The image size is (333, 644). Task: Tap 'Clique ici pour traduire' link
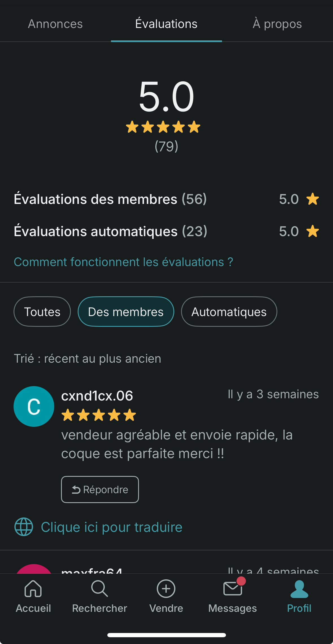click(112, 527)
